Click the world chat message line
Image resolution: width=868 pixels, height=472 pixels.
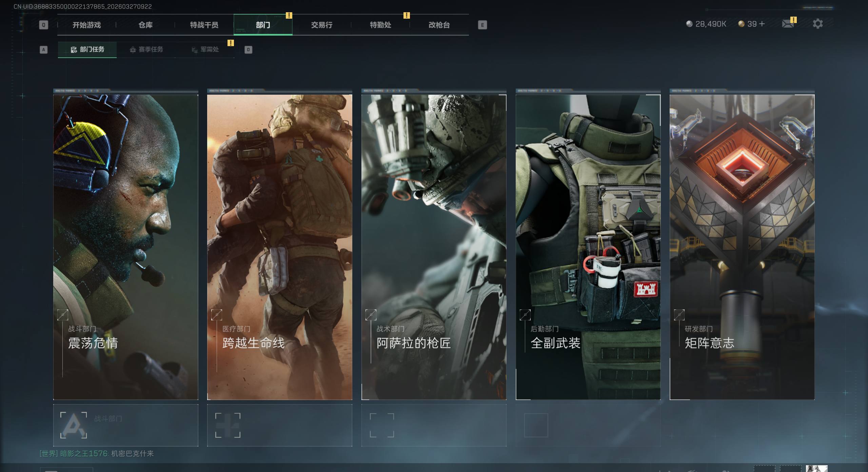(x=97, y=454)
